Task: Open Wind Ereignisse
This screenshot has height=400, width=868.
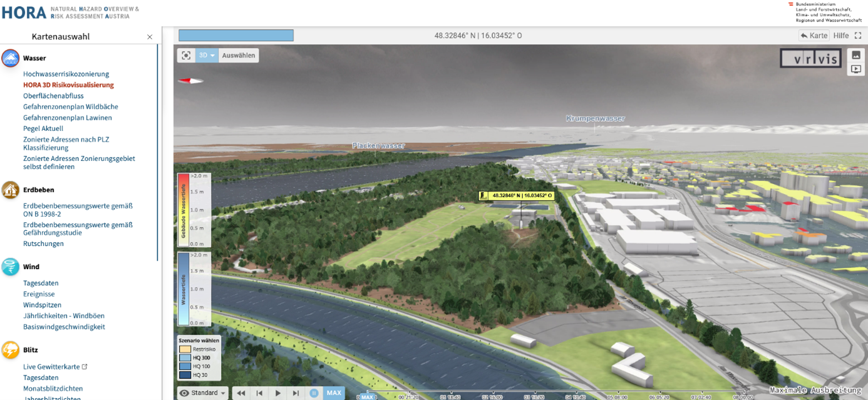Action: (39, 294)
